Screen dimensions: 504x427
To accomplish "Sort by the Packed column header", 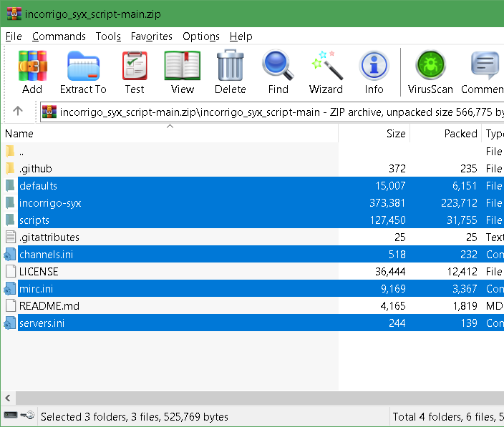I will tap(446, 133).
